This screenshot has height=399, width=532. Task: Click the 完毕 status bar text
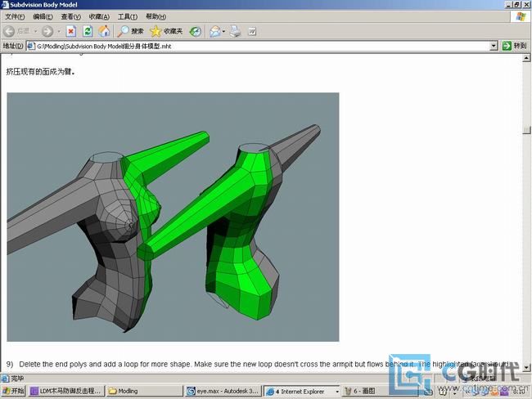click(x=17, y=379)
